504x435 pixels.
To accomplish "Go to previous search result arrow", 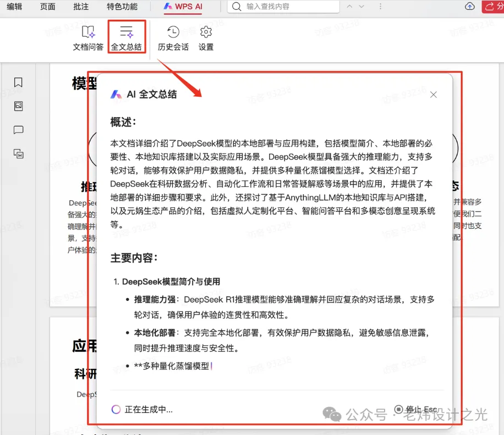I will (350, 7).
